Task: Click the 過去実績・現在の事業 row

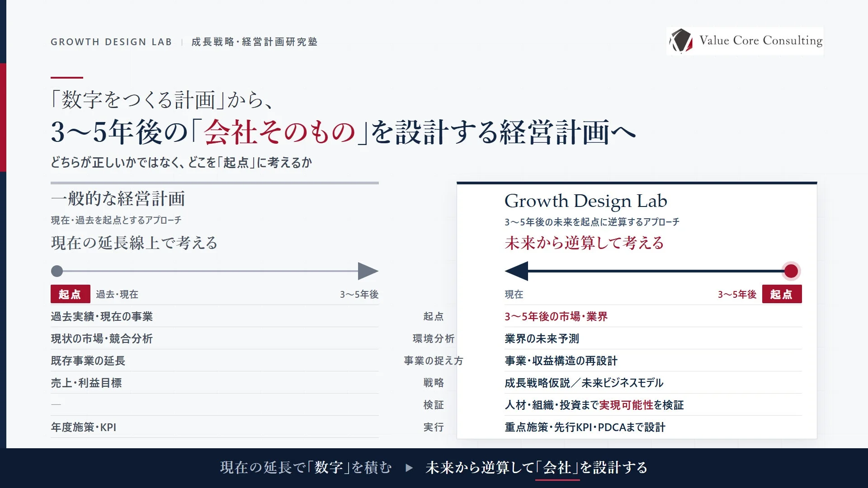Action: pos(215,316)
